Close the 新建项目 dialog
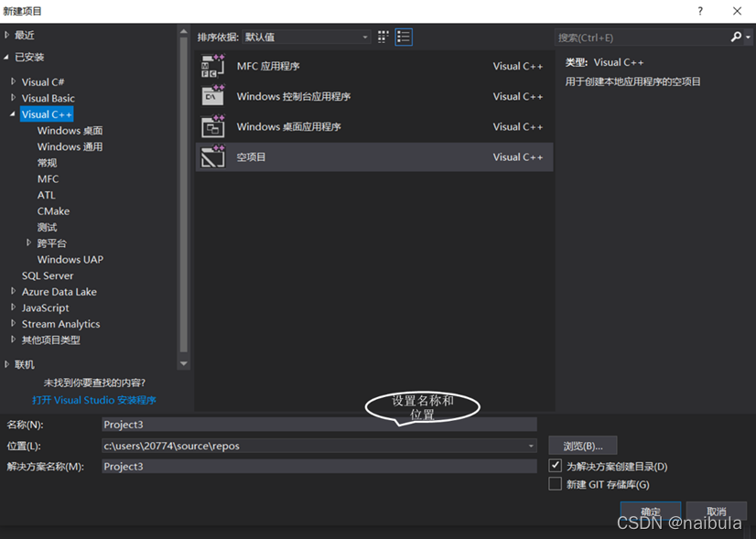This screenshot has height=539, width=756. coord(737,11)
